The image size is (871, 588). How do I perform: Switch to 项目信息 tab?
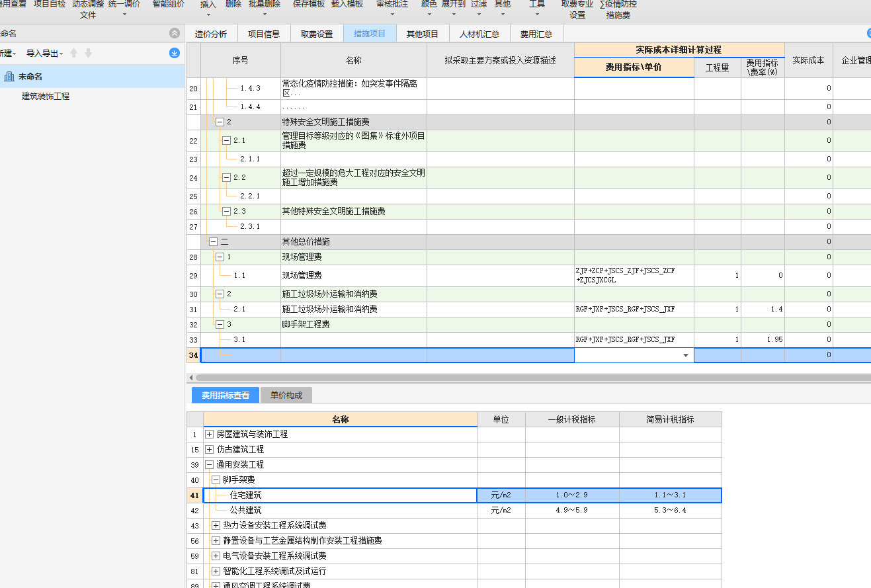[x=264, y=34]
